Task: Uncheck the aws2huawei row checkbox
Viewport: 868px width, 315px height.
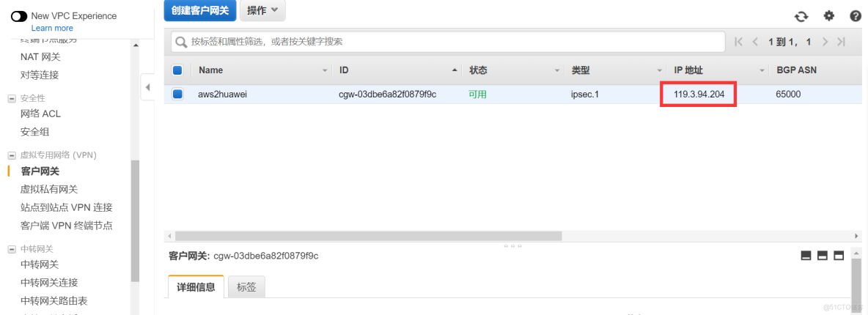Action: [177, 94]
